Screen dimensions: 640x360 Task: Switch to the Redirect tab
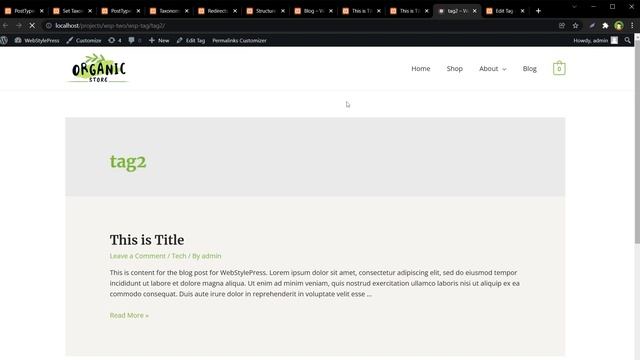(217, 11)
